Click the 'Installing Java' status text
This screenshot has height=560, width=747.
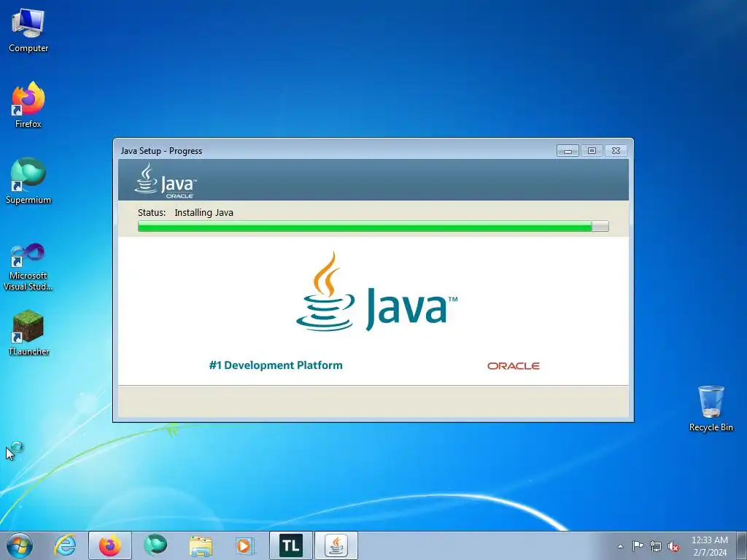(204, 212)
